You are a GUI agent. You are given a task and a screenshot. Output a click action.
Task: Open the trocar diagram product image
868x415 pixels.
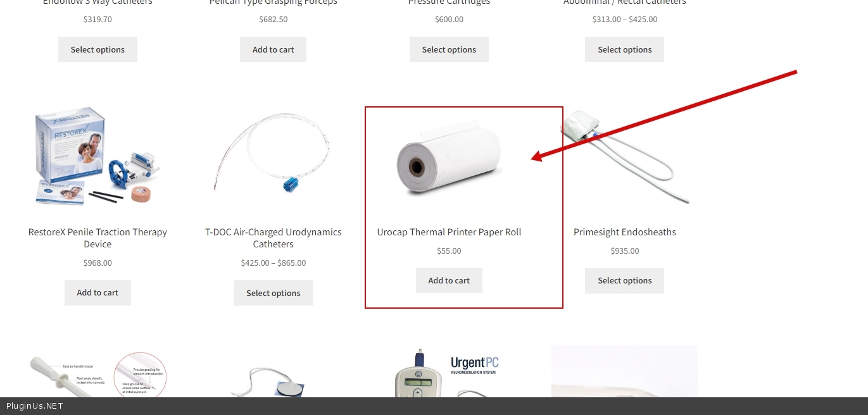(97, 372)
